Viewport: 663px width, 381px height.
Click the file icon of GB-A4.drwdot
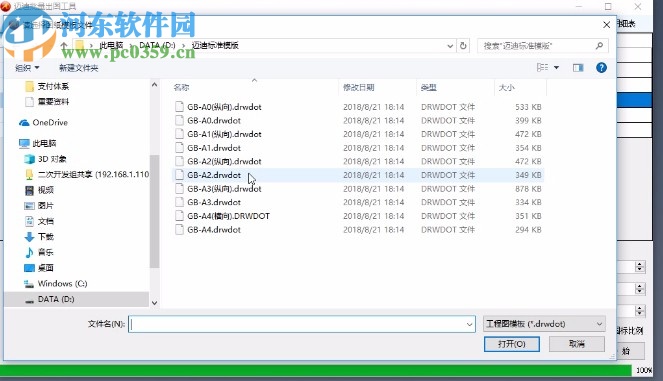click(x=179, y=230)
